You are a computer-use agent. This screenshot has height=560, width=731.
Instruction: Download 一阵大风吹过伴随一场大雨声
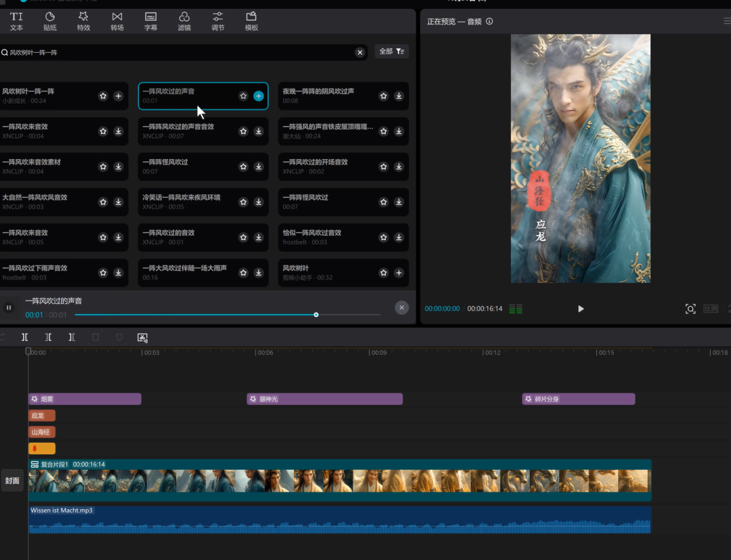pos(259,273)
